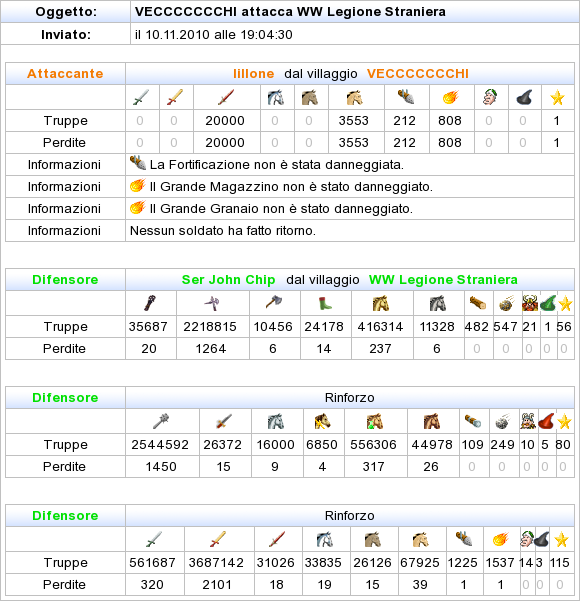Click Teuton catapult icon above 547
Screen dimensions: 580x601
click(507, 303)
